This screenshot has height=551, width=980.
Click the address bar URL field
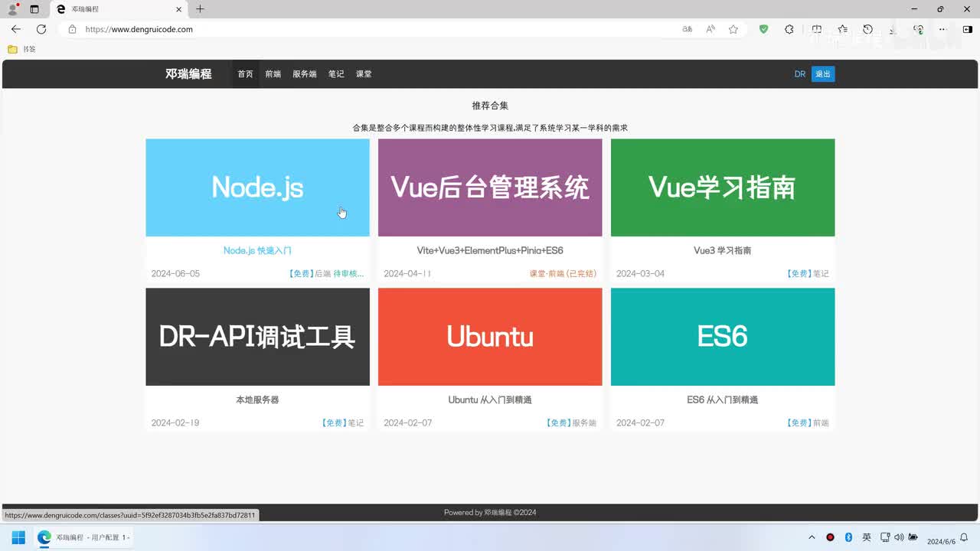coord(375,29)
